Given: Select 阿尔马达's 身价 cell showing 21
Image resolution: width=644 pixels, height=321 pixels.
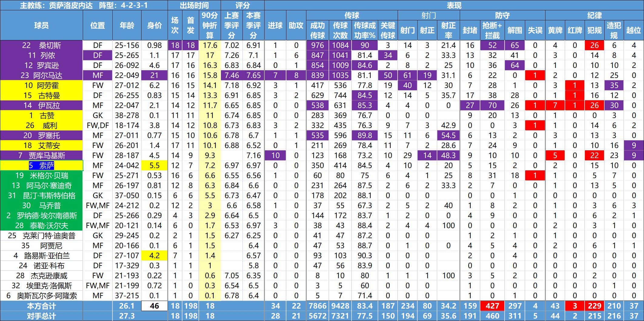Looking at the screenshot, I should tap(155, 75).
